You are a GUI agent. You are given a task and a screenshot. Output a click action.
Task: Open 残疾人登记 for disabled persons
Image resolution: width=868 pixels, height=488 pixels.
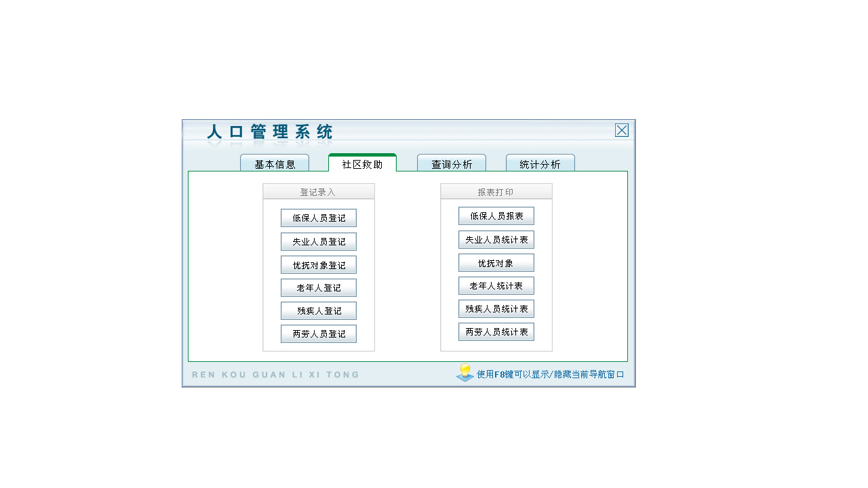pyautogui.click(x=319, y=310)
